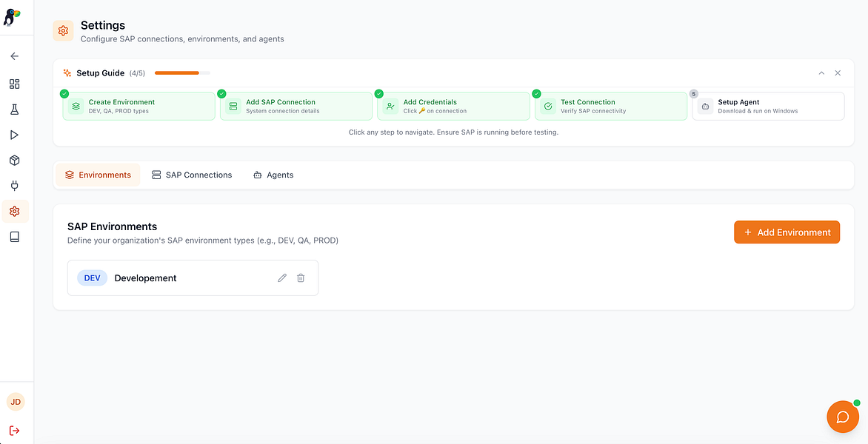
Task: Click the Create Environment layers icon
Action: click(x=76, y=106)
